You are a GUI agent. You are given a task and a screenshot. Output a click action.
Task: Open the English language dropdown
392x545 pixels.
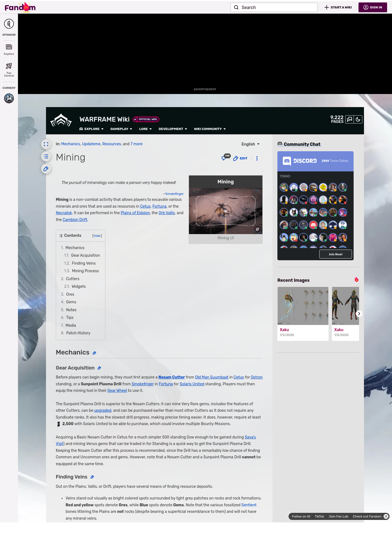tap(251, 144)
